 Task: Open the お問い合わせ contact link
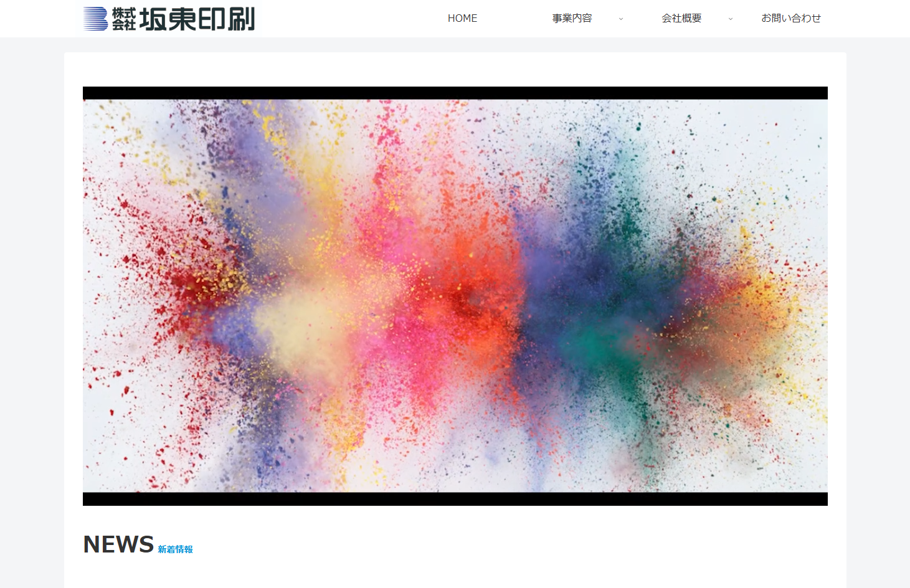(791, 19)
